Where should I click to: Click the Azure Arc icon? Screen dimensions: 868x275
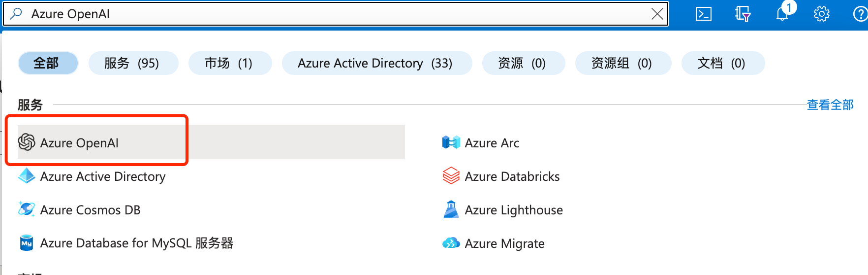[451, 142]
